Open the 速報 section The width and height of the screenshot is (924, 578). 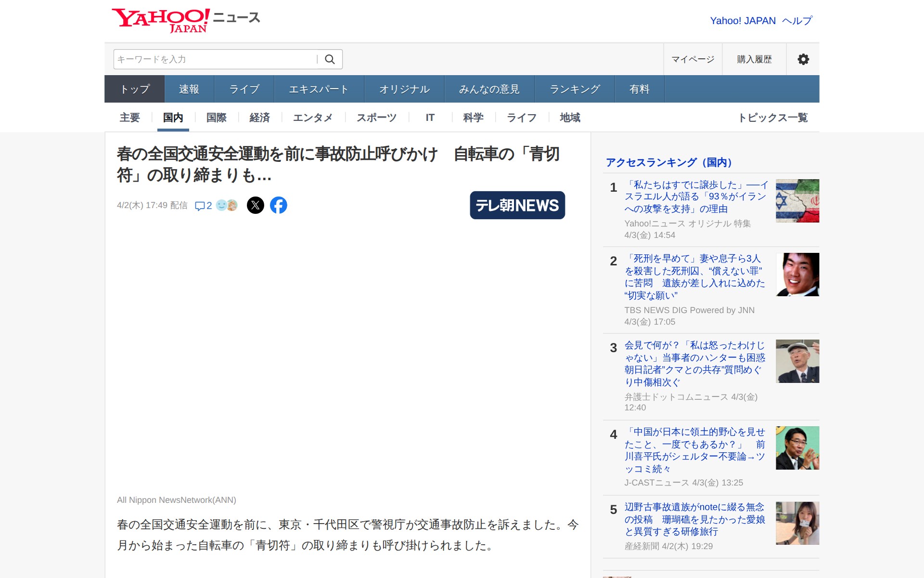pos(189,89)
